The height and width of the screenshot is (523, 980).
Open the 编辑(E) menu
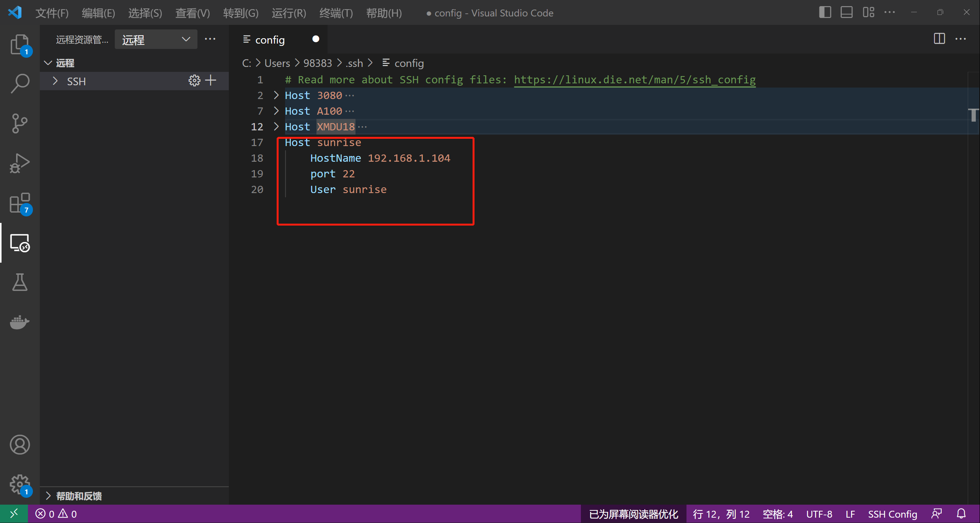(98, 13)
